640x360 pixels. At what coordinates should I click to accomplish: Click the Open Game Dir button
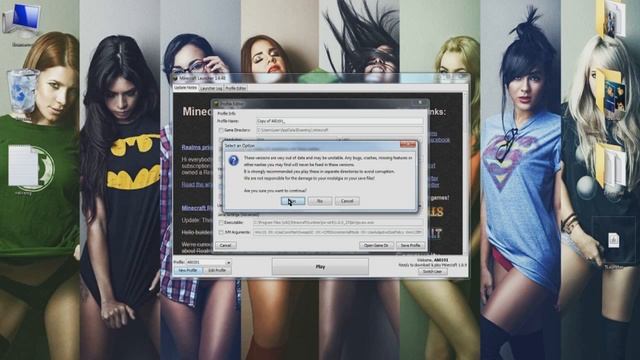tap(376, 245)
